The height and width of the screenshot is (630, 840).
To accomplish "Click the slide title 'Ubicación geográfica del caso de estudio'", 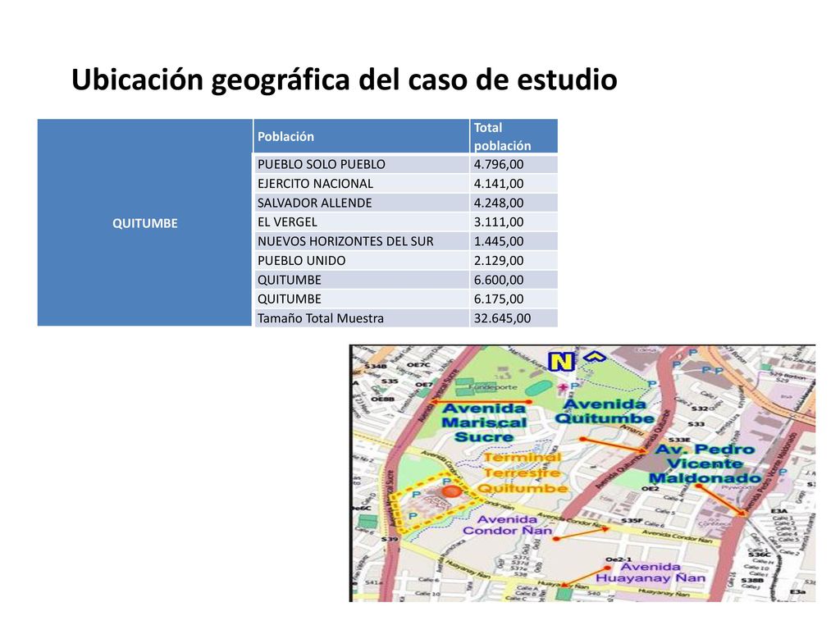I will pyautogui.click(x=344, y=80).
